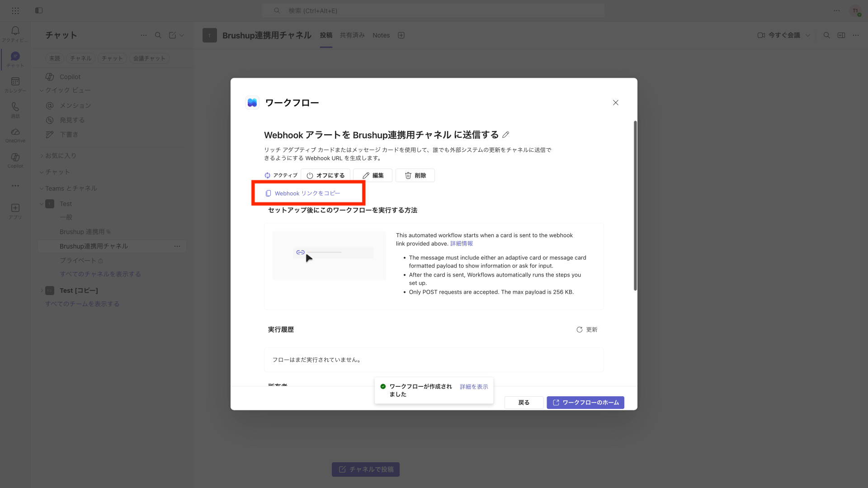Open settings and more ellipsis top bar
Viewport: 868px width, 488px height.
tap(837, 10)
